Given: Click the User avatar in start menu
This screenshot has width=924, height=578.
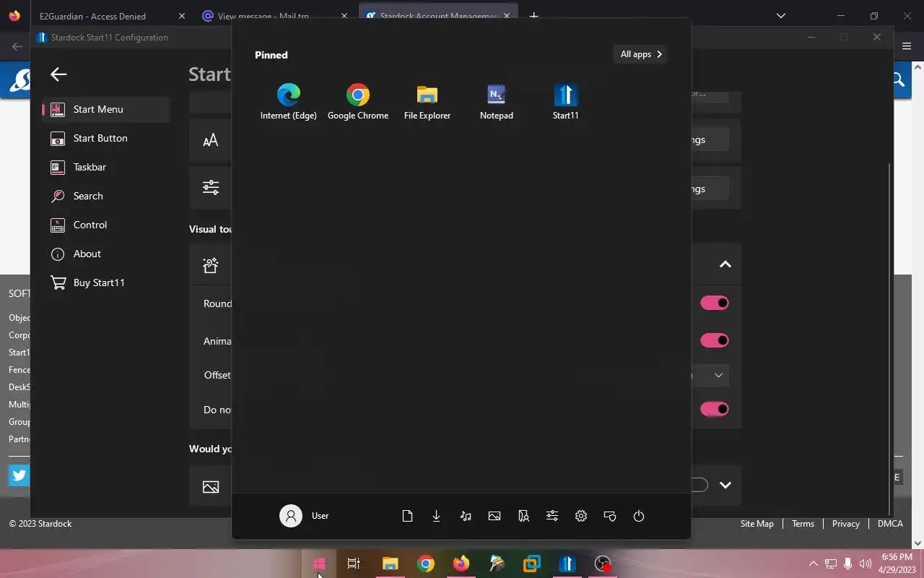Looking at the screenshot, I should 291,516.
